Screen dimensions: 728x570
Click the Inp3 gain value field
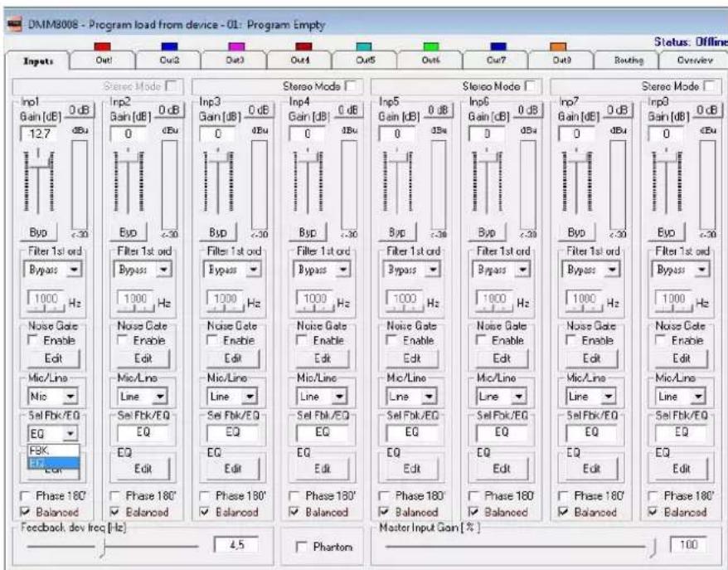[x=218, y=134]
